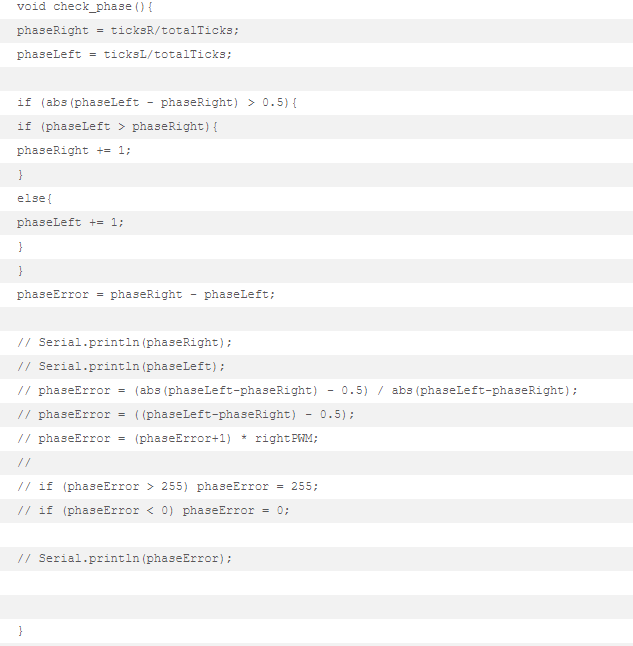Screen dimensions: 633x646
Task: Click the void check_phase function declaration line
Action: point(85,7)
